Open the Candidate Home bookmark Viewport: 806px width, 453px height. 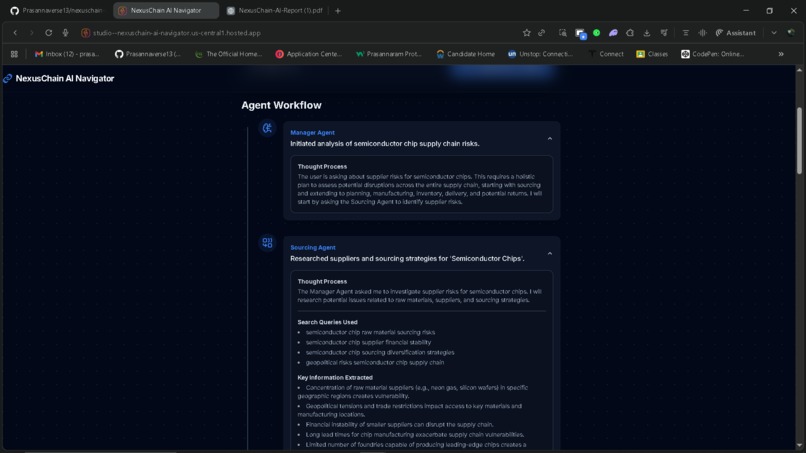point(466,54)
